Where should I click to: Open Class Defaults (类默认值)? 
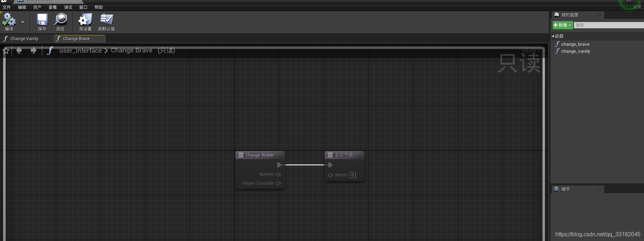106,20
